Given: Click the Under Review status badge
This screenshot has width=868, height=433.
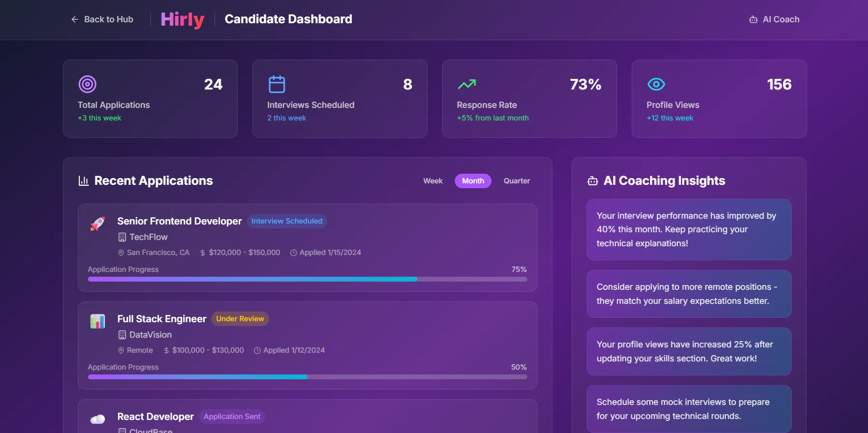Looking at the screenshot, I should pos(240,319).
